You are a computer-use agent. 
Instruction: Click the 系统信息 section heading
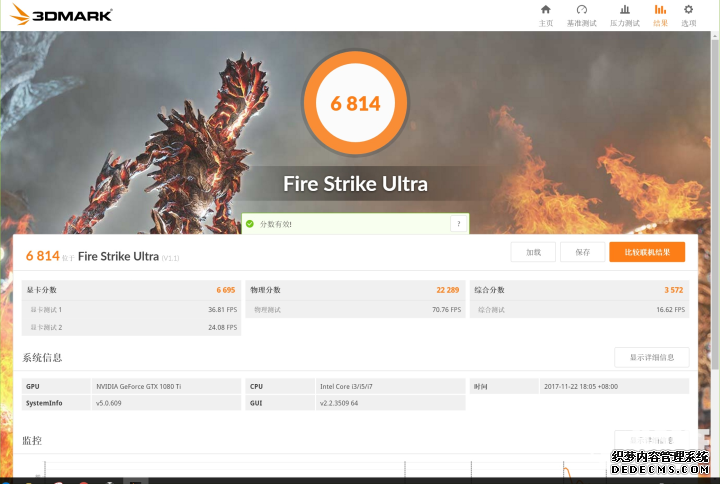pos(42,358)
